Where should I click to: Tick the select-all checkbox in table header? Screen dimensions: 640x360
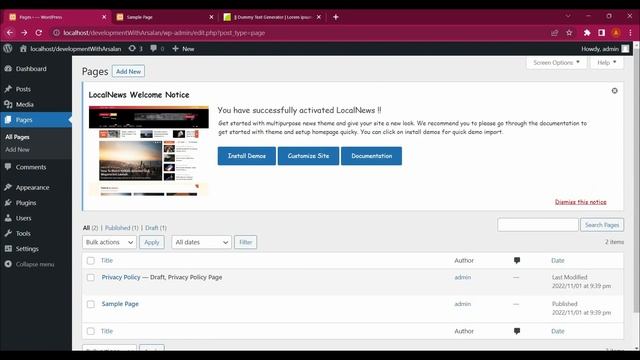click(91, 260)
